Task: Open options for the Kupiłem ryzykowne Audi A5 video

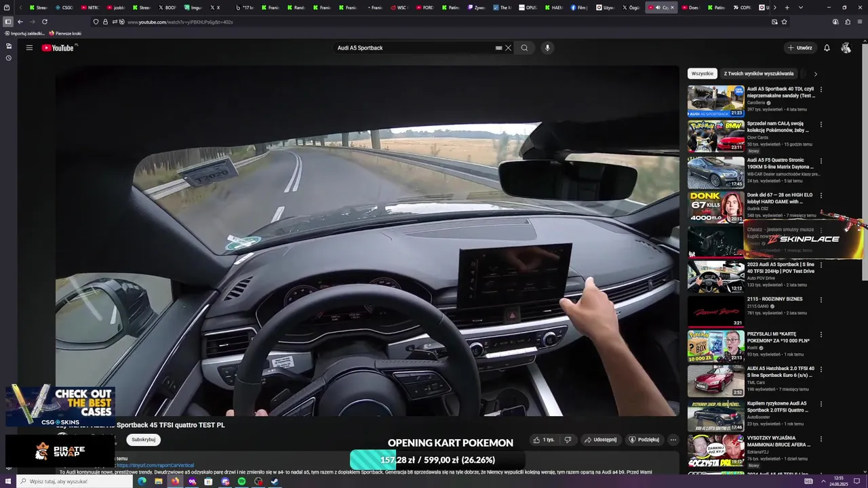Action: (x=821, y=405)
